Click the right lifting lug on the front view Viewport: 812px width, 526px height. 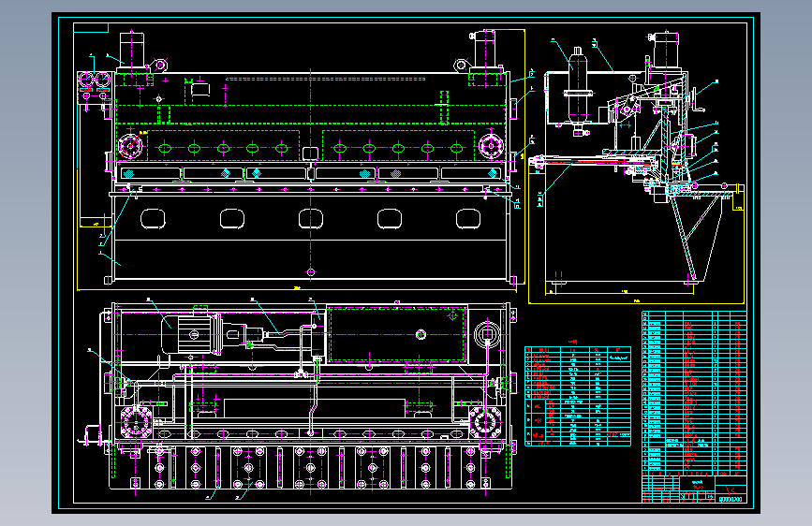coord(462,65)
